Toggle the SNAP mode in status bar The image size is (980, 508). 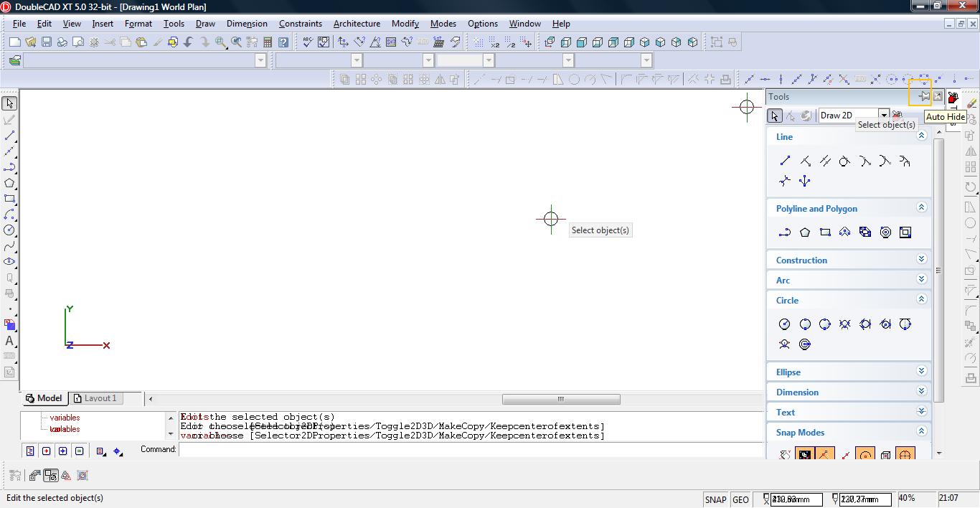(x=715, y=499)
